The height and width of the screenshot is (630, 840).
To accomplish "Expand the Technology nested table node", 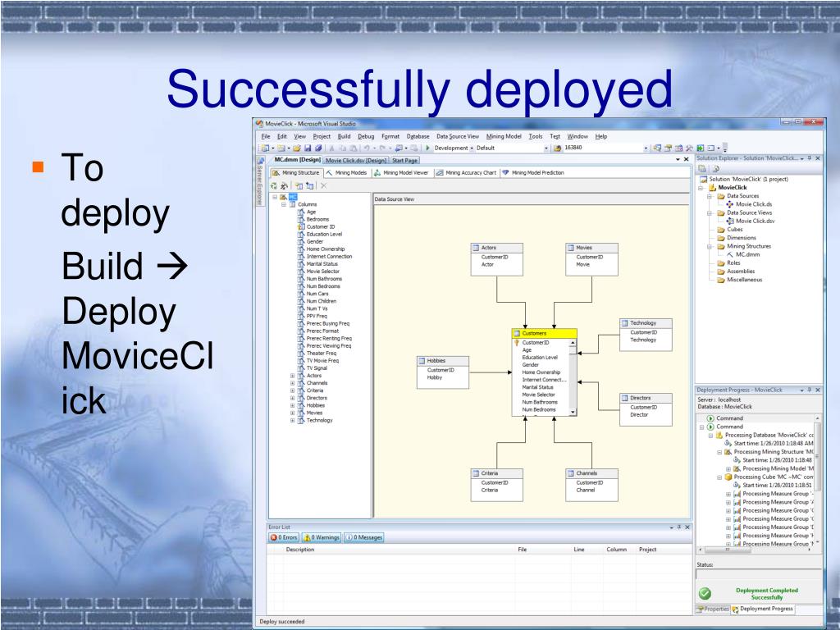I will click(293, 421).
